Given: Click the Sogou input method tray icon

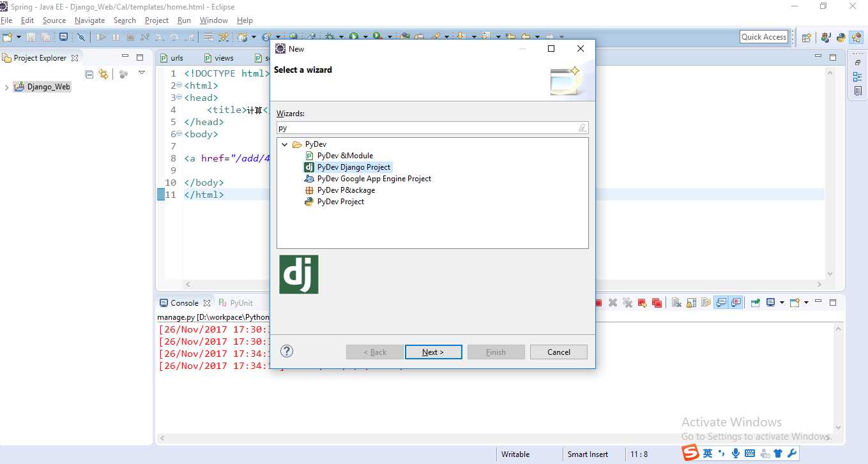Looking at the screenshot, I should [690, 453].
